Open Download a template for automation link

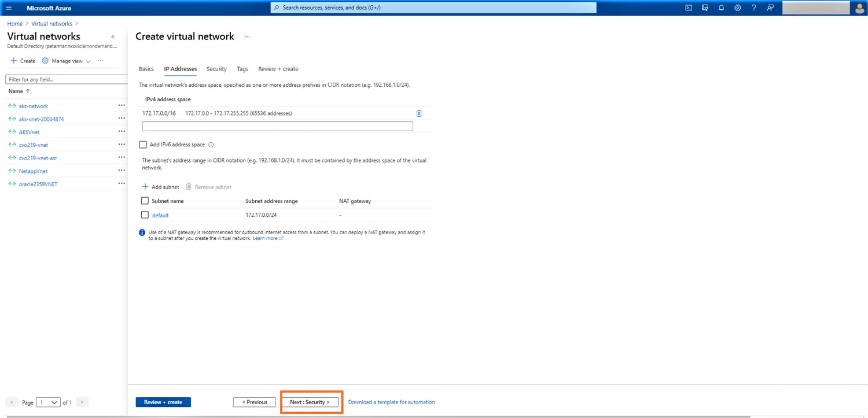coord(391,402)
